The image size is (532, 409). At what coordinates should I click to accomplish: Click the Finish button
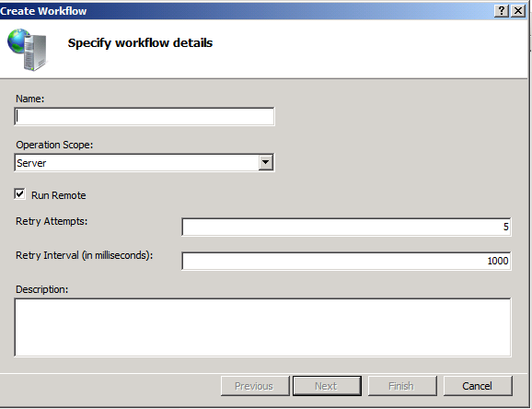402,386
